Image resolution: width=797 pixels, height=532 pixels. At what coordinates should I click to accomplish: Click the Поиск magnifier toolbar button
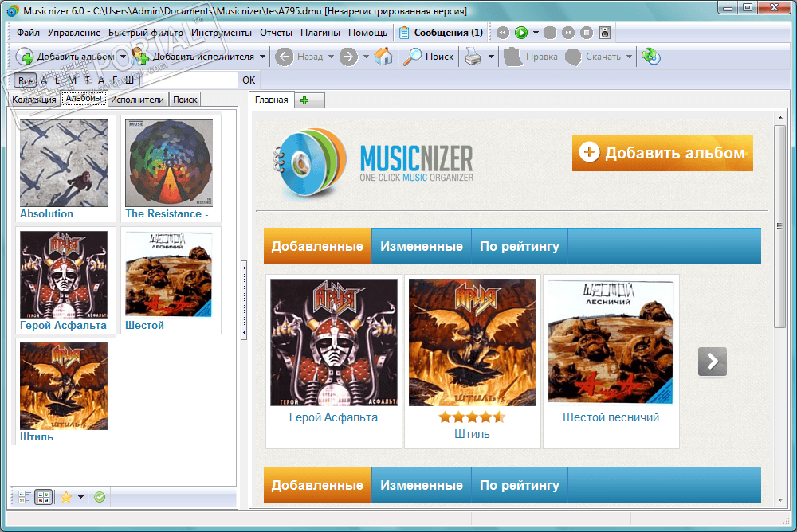tap(428, 57)
